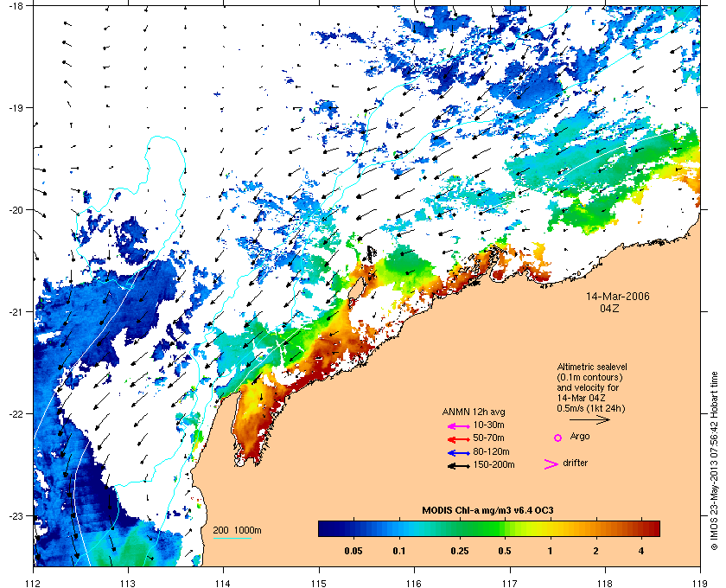Viewport: 726px width, 588px height.
Task: Click the '80-120m' depth label
Action: pos(491,451)
